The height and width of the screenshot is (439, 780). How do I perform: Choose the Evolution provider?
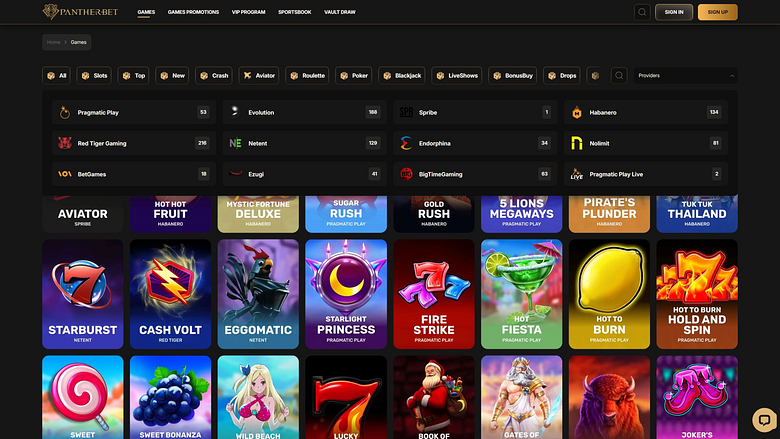click(x=304, y=112)
